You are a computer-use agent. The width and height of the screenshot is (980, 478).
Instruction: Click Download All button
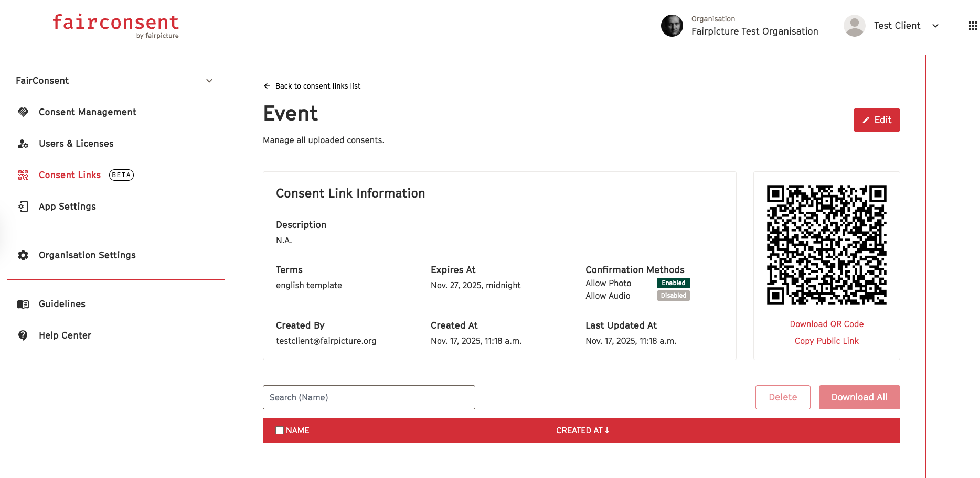859,397
